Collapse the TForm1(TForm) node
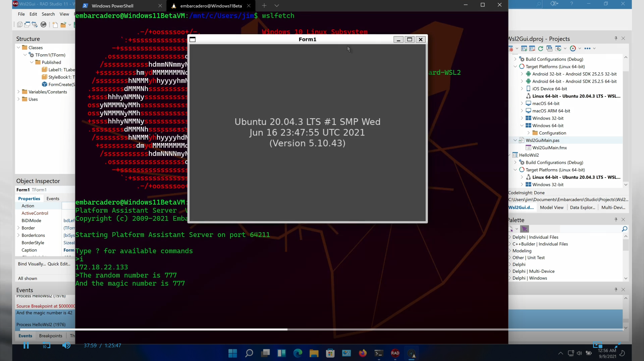Image resolution: width=644 pixels, height=361 pixels. click(25, 55)
